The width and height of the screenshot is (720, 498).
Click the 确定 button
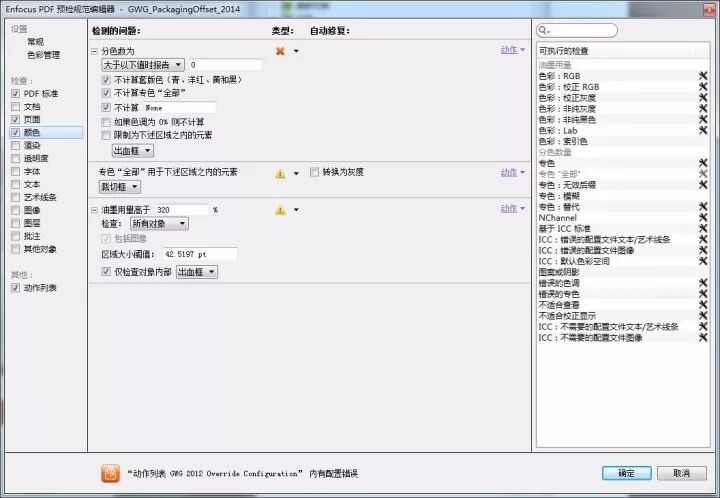(x=626, y=473)
